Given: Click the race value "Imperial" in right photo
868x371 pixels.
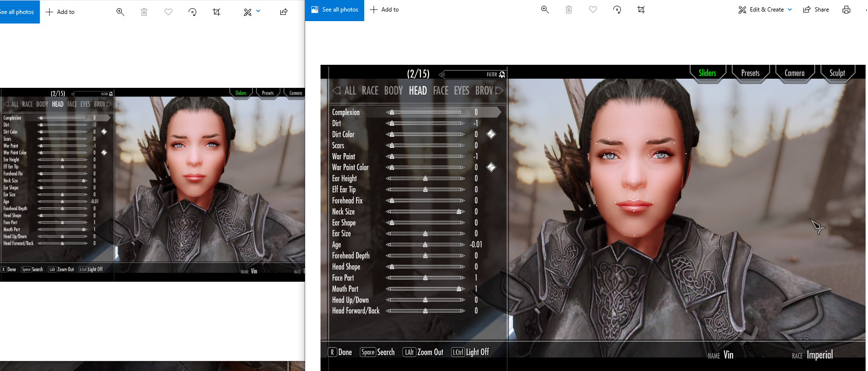Looking at the screenshot, I should coord(820,355).
